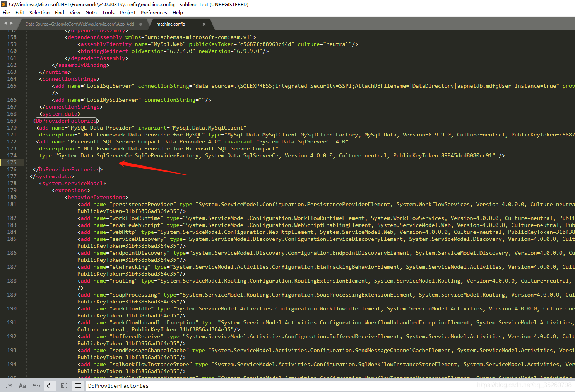Click the "persistenceProvider" name value

click(x=143, y=204)
